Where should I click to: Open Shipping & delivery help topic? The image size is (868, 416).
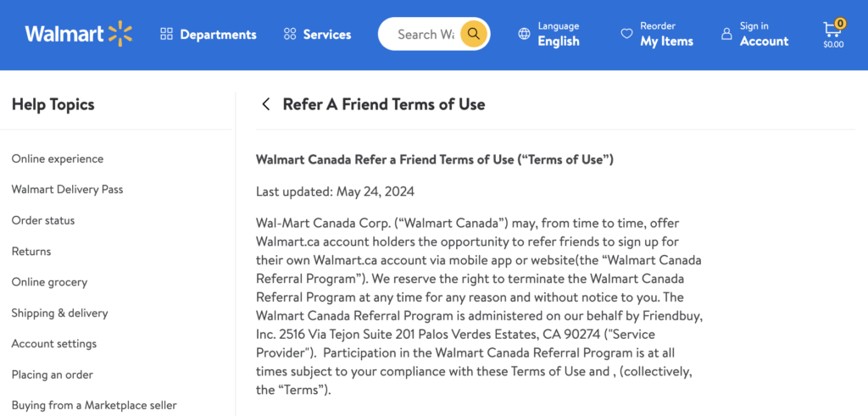tap(59, 313)
